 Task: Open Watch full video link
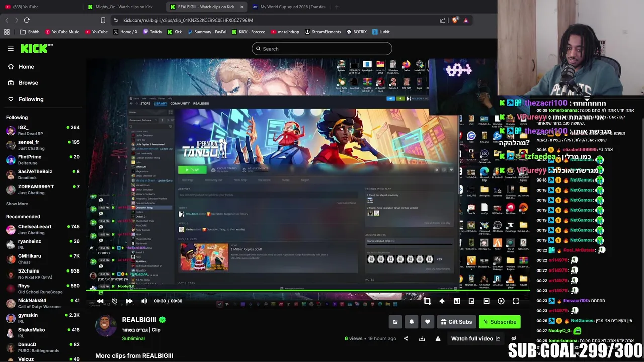click(x=475, y=339)
